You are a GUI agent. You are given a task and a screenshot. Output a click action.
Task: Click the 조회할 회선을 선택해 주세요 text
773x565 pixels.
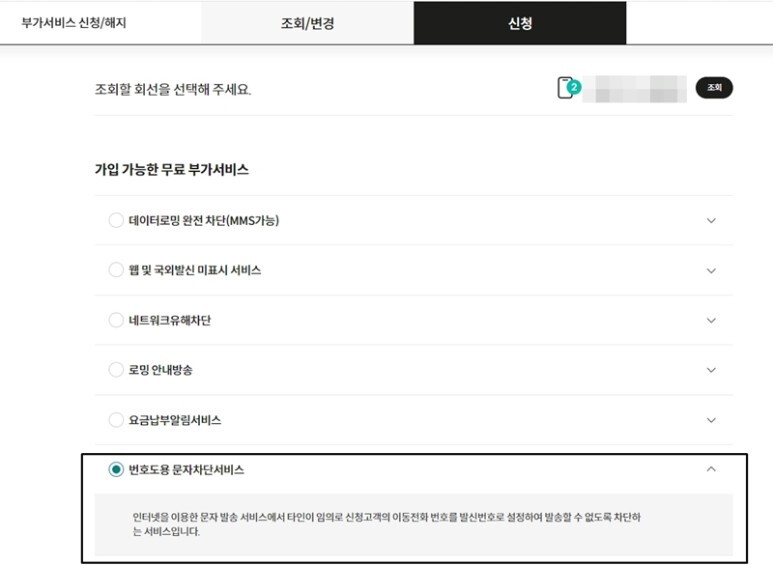(x=173, y=89)
